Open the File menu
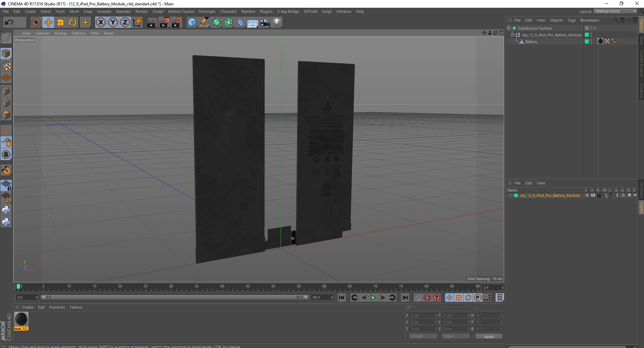 pos(6,11)
